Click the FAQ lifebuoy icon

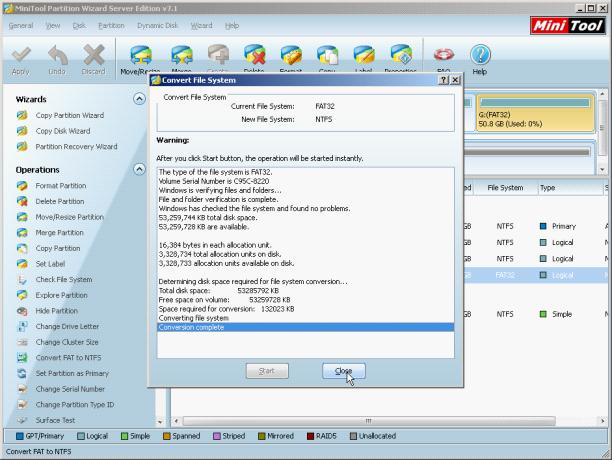(x=444, y=54)
